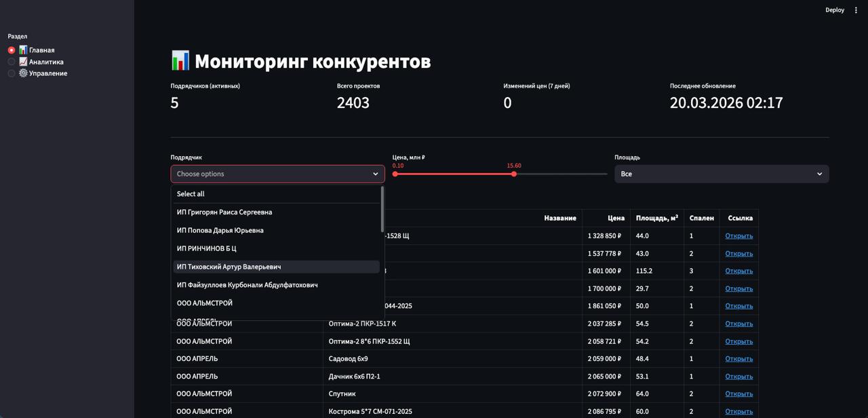Collapse the Подрядчик multiselect via its chevron

tap(375, 174)
